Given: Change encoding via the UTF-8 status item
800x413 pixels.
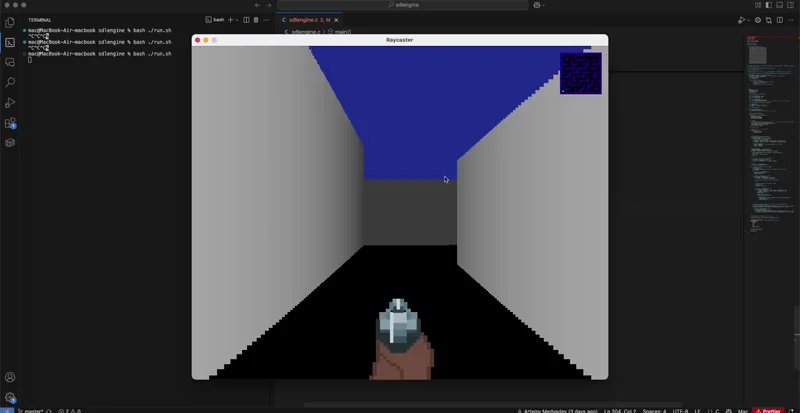Looking at the screenshot, I should pos(681,410).
